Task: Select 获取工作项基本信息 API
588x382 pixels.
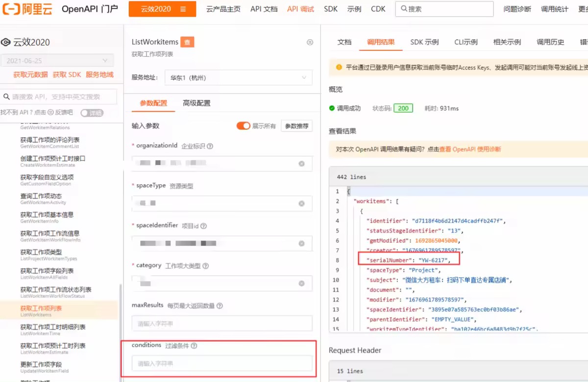Action: 47,217
